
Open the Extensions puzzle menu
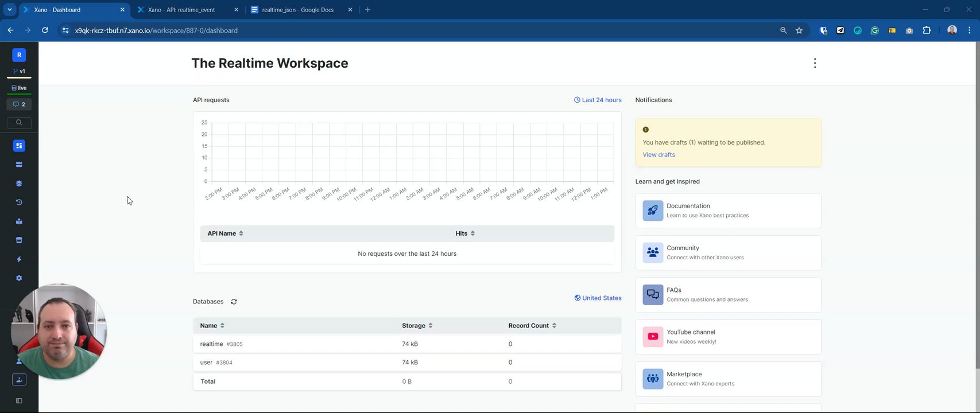927,30
